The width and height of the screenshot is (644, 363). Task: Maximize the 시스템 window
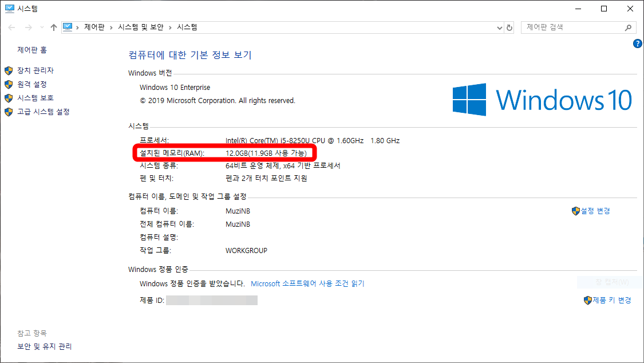(604, 9)
